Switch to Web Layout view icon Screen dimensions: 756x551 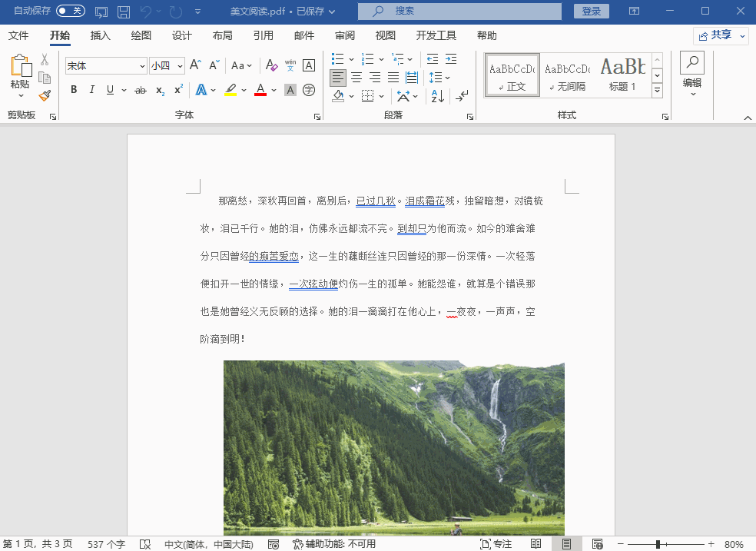click(x=598, y=544)
